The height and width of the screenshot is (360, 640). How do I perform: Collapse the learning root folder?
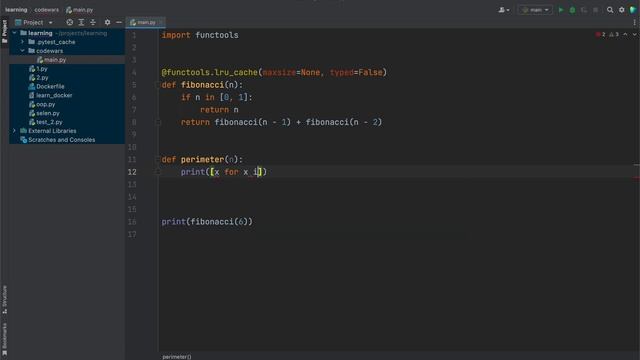pos(14,33)
